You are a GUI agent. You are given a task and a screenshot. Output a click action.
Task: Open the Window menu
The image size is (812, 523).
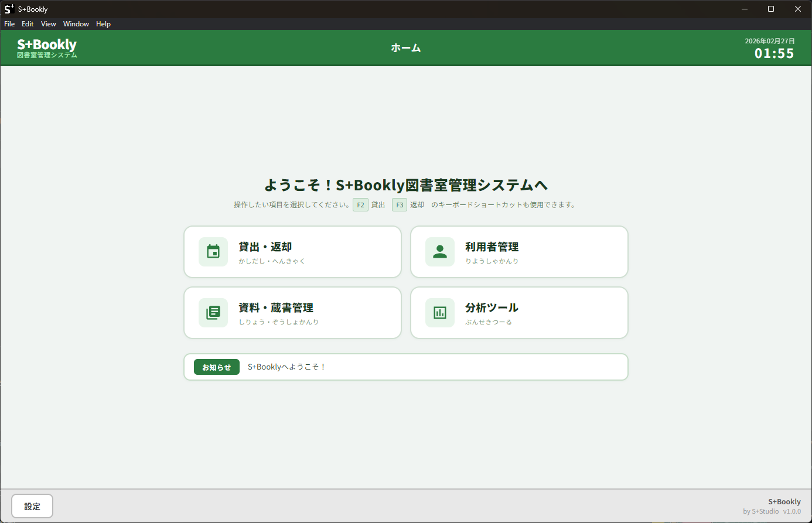(76, 24)
